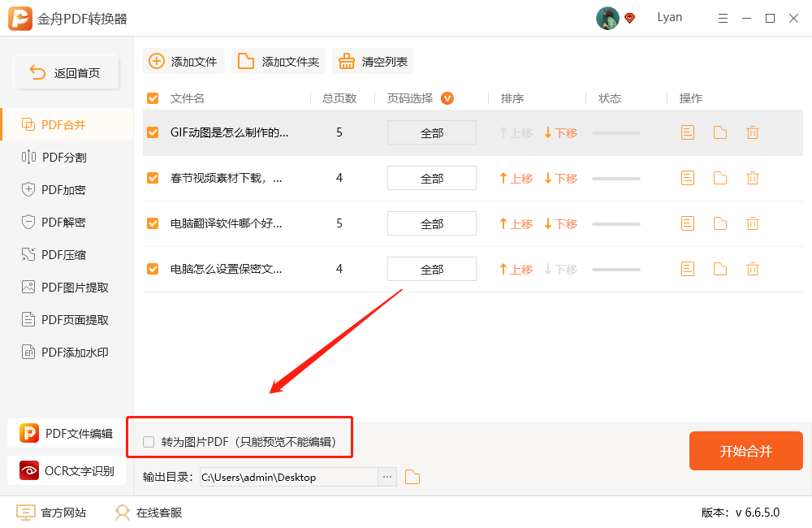
Task: Uncheck the GIF动图 file's row checkbox
Action: (152, 132)
